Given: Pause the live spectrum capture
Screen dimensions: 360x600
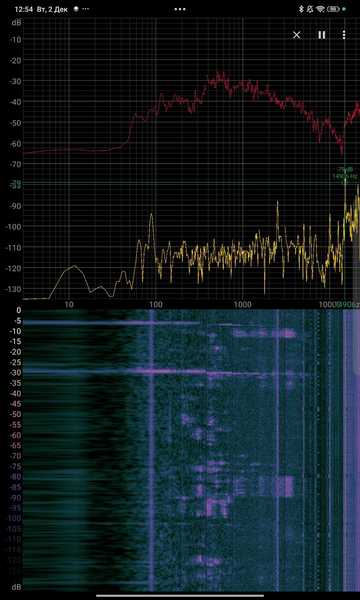Looking at the screenshot, I should click(322, 35).
